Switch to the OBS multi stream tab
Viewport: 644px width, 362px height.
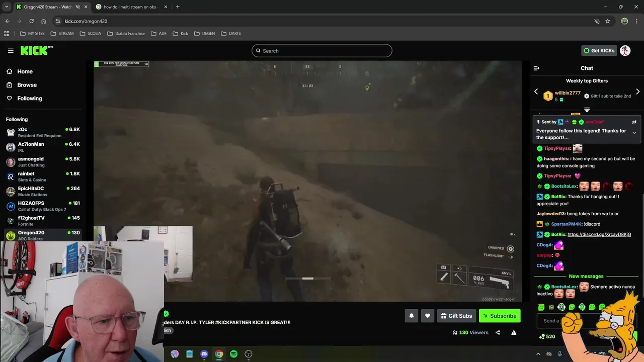130,7
